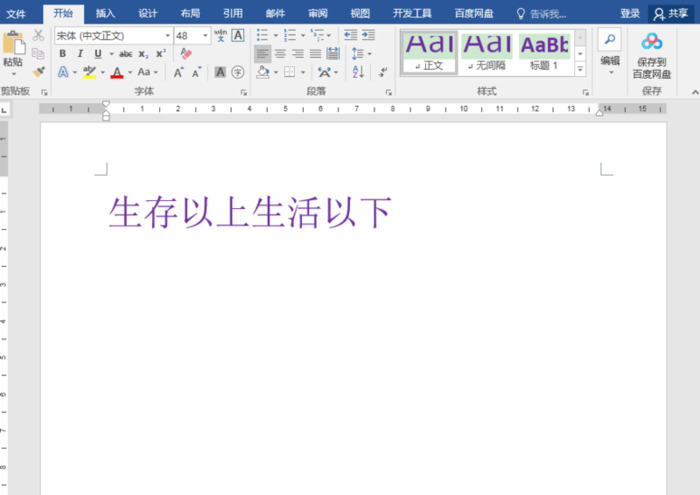Open the font name dropdown 宋体

pyautogui.click(x=168, y=36)
